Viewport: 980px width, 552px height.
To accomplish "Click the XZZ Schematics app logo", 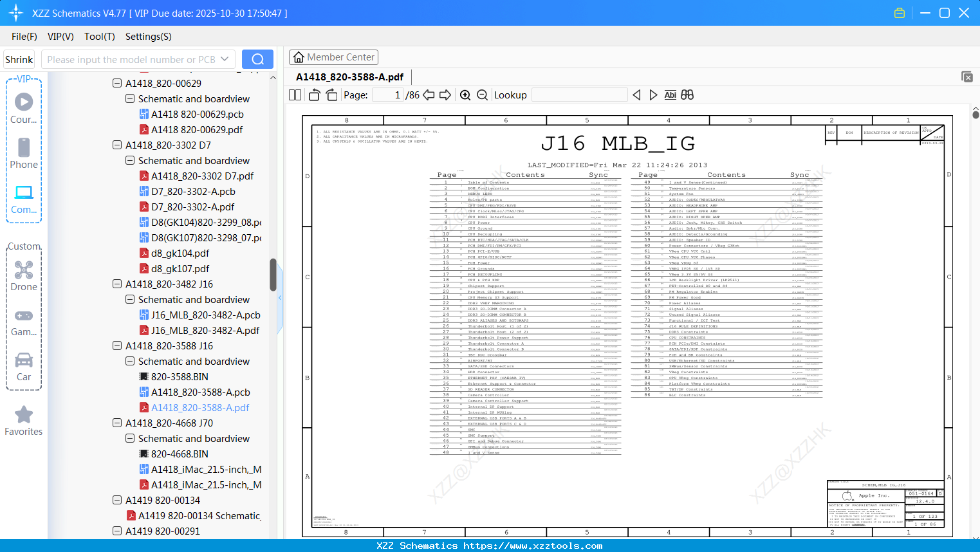I will point(15,13).
